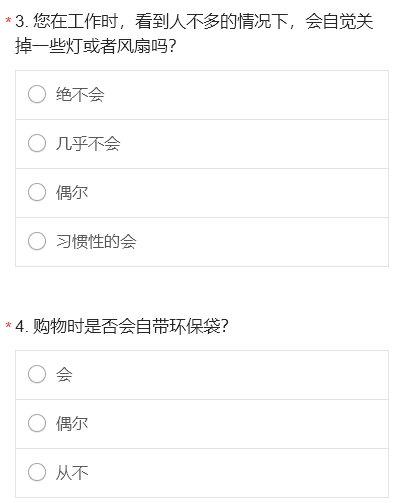This screenshot has width=401, height=503.
Task: Click 偶尔 label text in question 4
Action: 72,424
